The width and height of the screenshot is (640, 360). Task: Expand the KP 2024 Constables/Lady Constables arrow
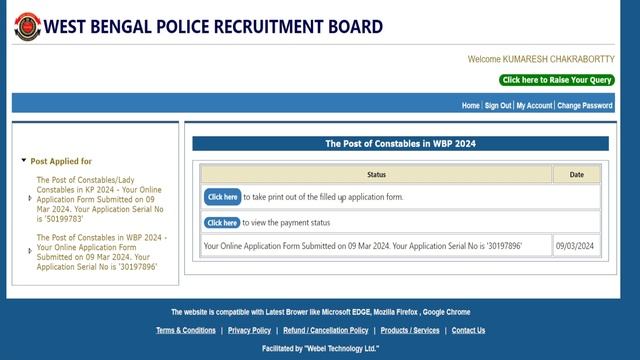(x=30, y=198)
